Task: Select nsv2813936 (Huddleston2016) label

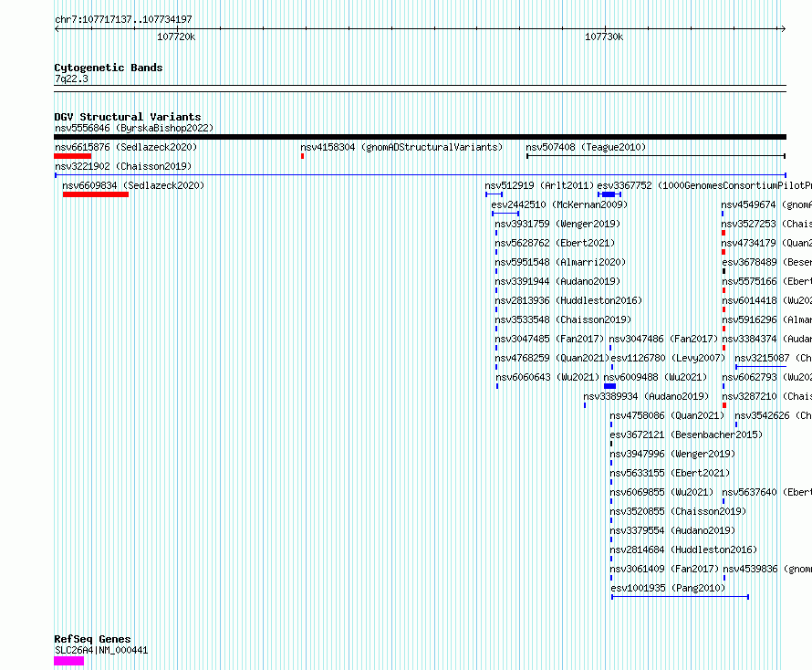Action: pos(568,300)
